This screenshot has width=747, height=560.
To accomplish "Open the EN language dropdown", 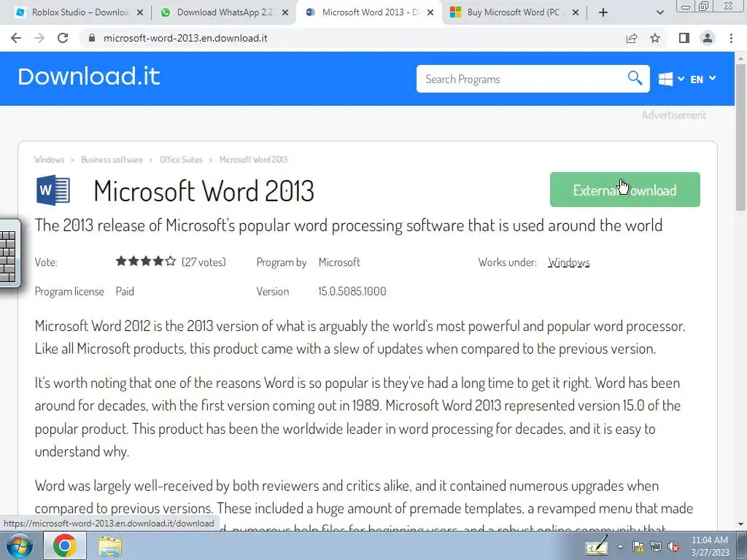I will click(703, 79).
